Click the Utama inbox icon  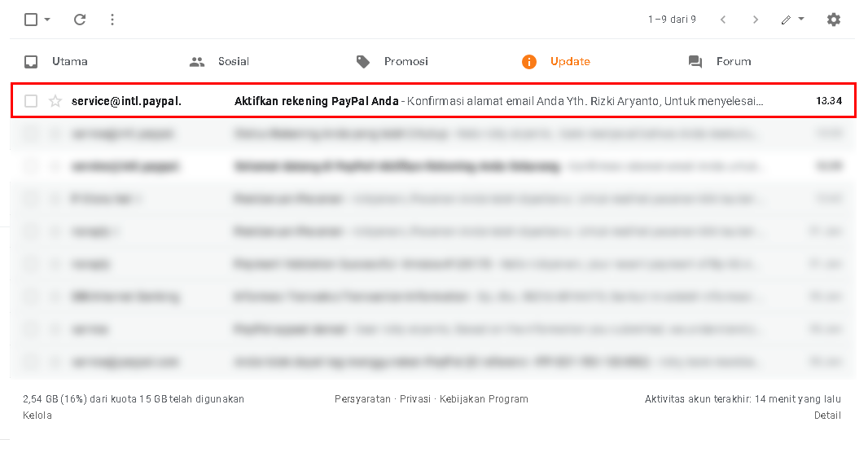tap(31, 61)
